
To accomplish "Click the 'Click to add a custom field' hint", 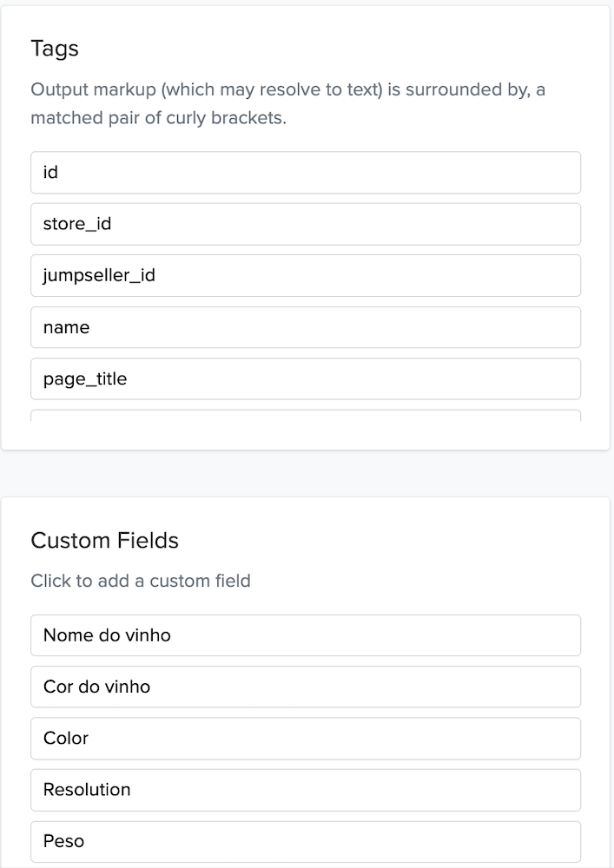I will tap(141, 581).
